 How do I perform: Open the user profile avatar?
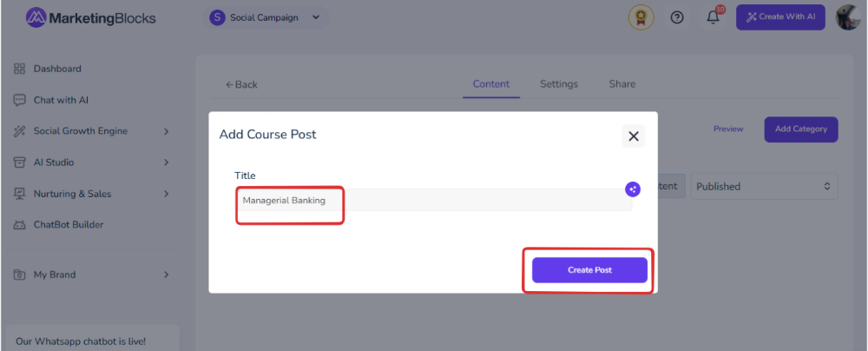click(x=847, y=17)
